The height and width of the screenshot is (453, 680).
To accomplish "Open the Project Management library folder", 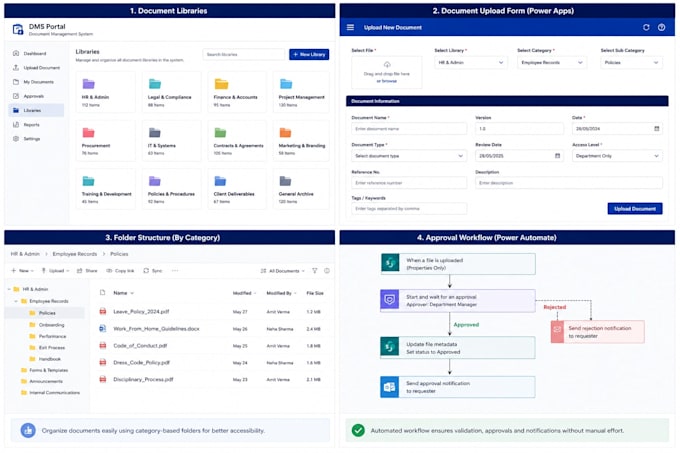I will point(302,93).
